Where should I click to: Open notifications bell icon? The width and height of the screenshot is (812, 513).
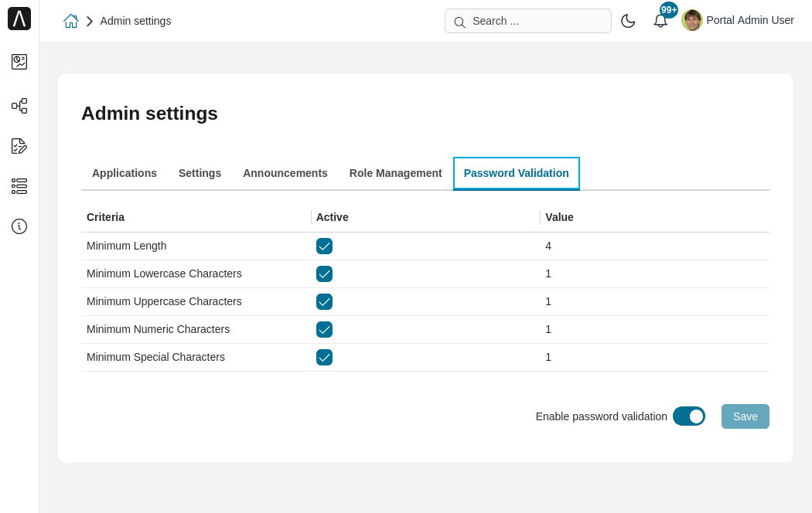coord(660,22)
